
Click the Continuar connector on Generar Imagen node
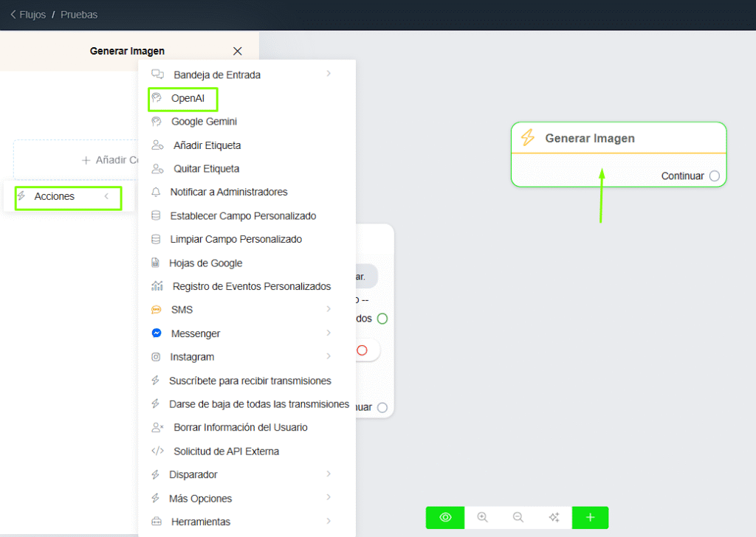point(714,176)
